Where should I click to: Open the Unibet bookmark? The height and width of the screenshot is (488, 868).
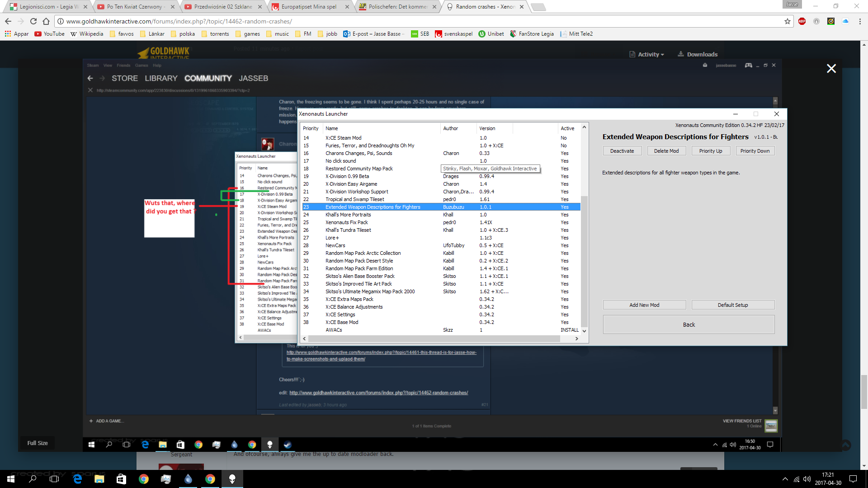pyautogui.click(x=491, y=34)
